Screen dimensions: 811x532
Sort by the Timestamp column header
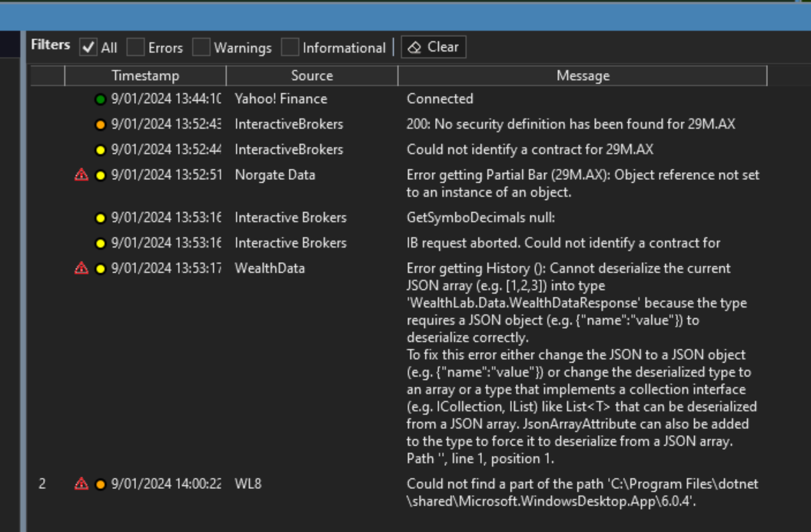145,75
